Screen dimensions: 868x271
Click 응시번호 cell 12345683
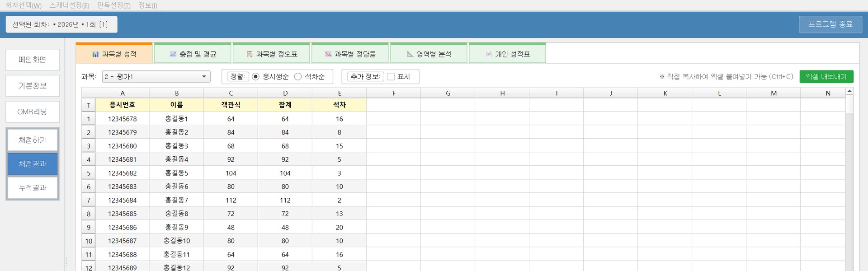pos(123,187)
